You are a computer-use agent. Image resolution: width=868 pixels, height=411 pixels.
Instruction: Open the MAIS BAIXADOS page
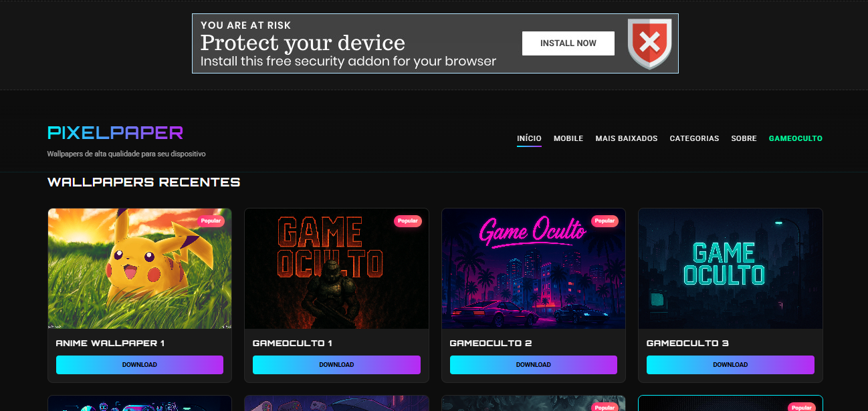(x=627, y=138)
